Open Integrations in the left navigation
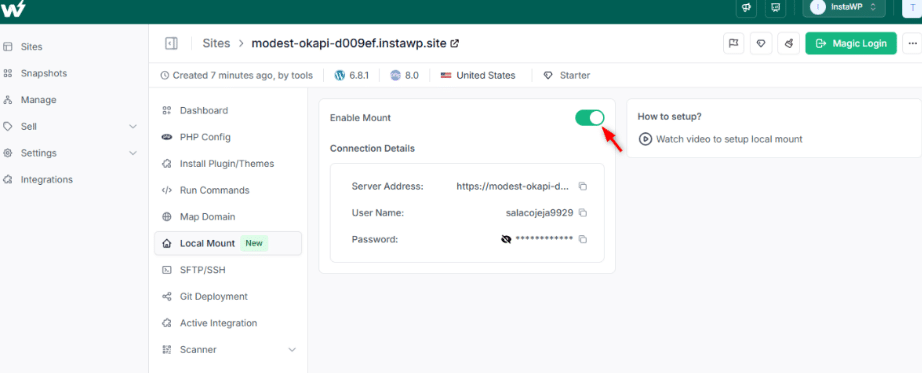The height and width of the screenshot is (373, 922). [46, 179]
